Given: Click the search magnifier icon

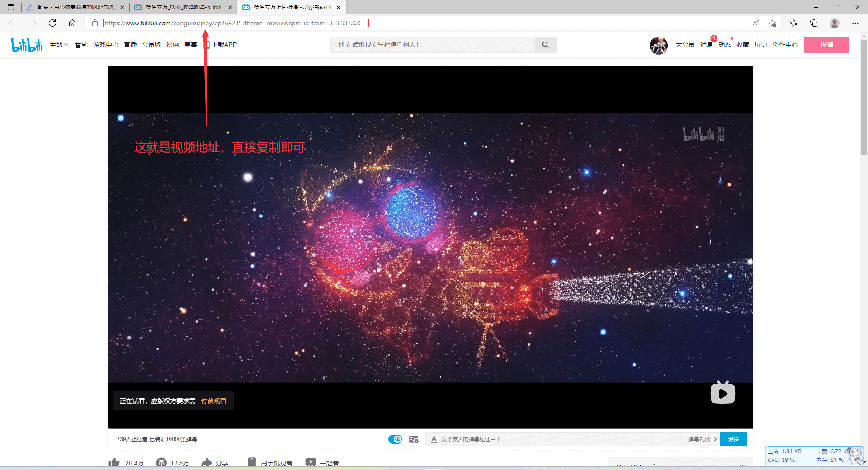Looking at the screenshot, I should [545, 45].
